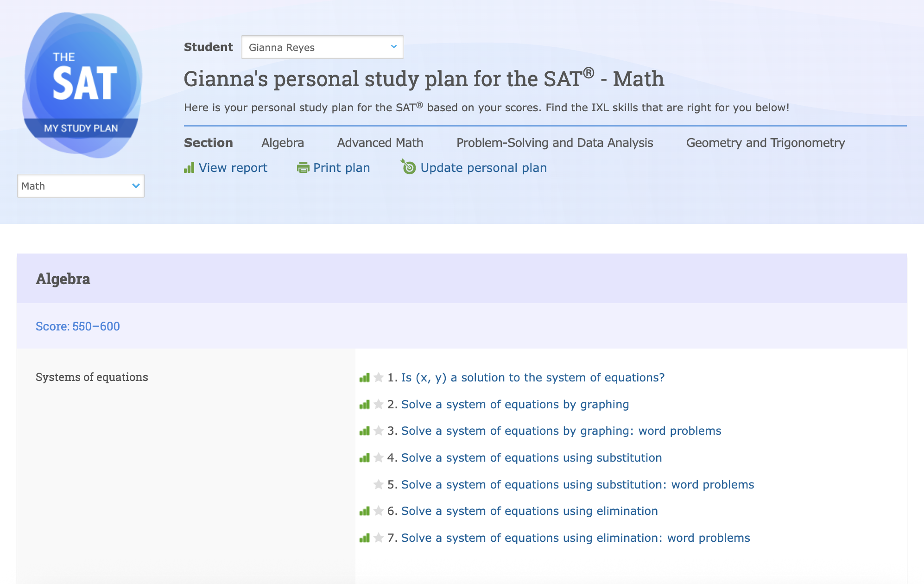Image resolution: width=924 pixels, height=584 pixels.
Task: Click the View report bar chart icon
Action: click(189, 168)
